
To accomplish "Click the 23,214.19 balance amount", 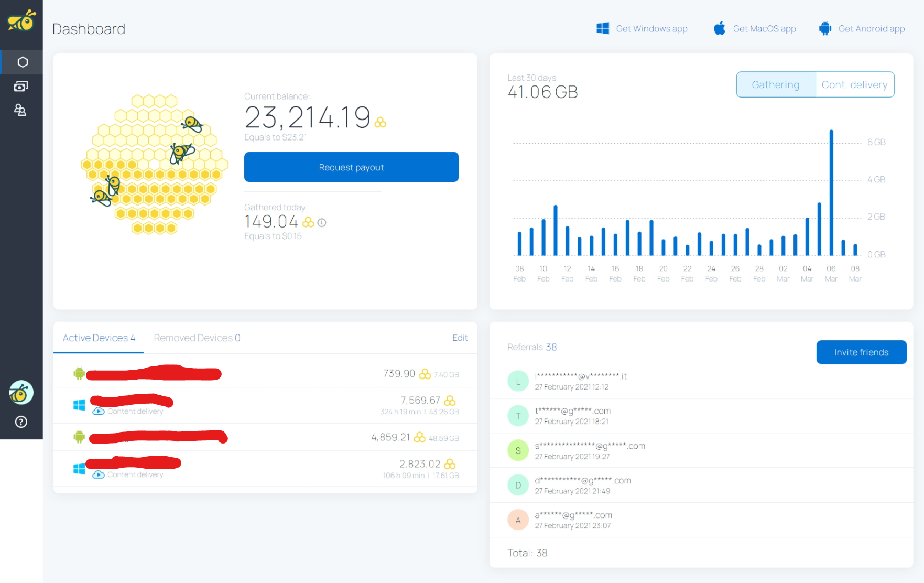I will [308, 117].
